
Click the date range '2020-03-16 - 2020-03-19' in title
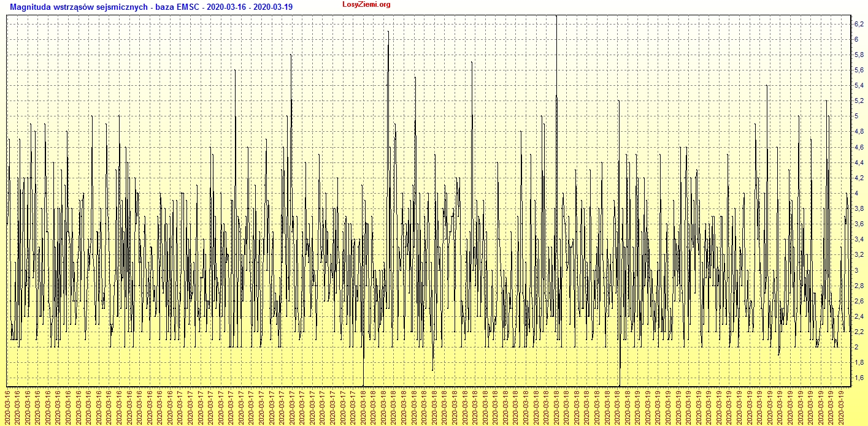click(250, 6)
